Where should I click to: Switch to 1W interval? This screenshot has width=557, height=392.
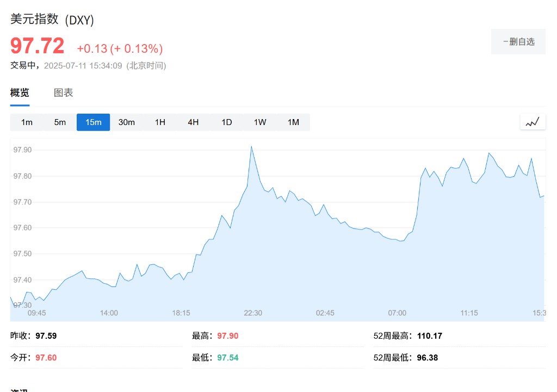coord(260,122)
